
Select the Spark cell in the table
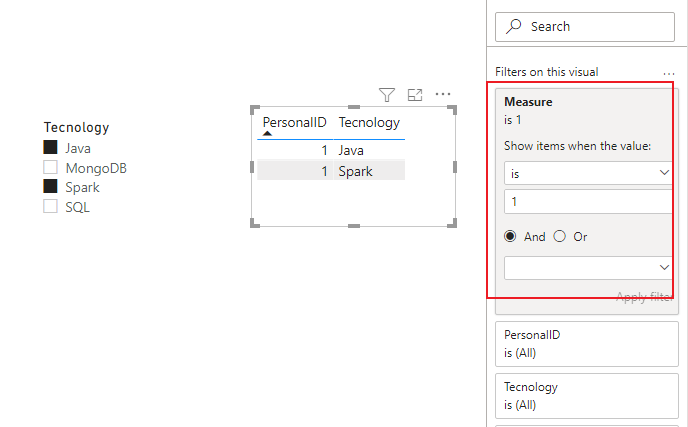(x=355, y=171)
